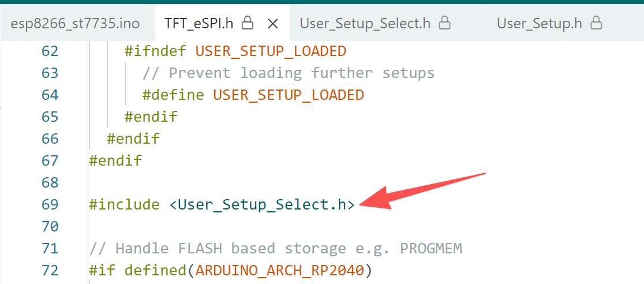Click line number 72 in the gutter
This screenshot has width=644, height=284.
tap(50, 271)
